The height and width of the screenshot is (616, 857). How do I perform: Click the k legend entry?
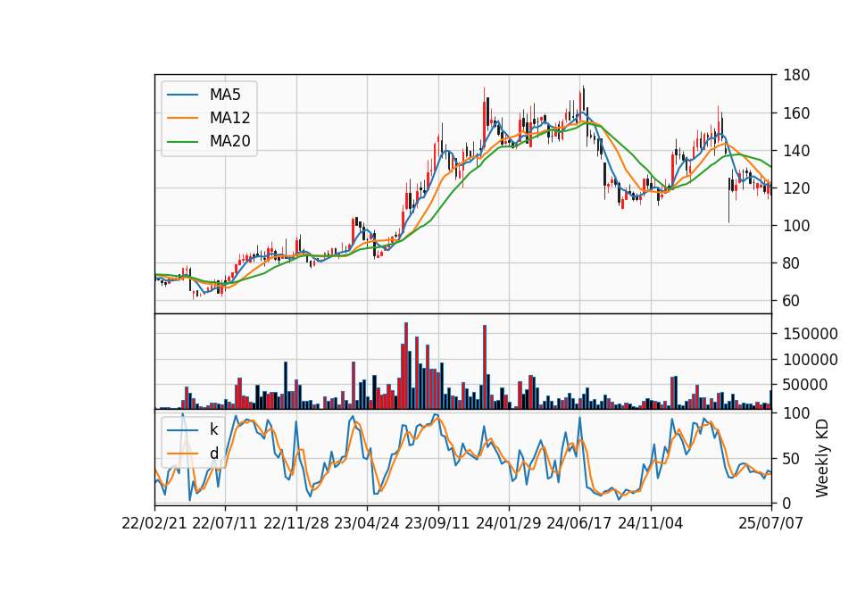213,429
